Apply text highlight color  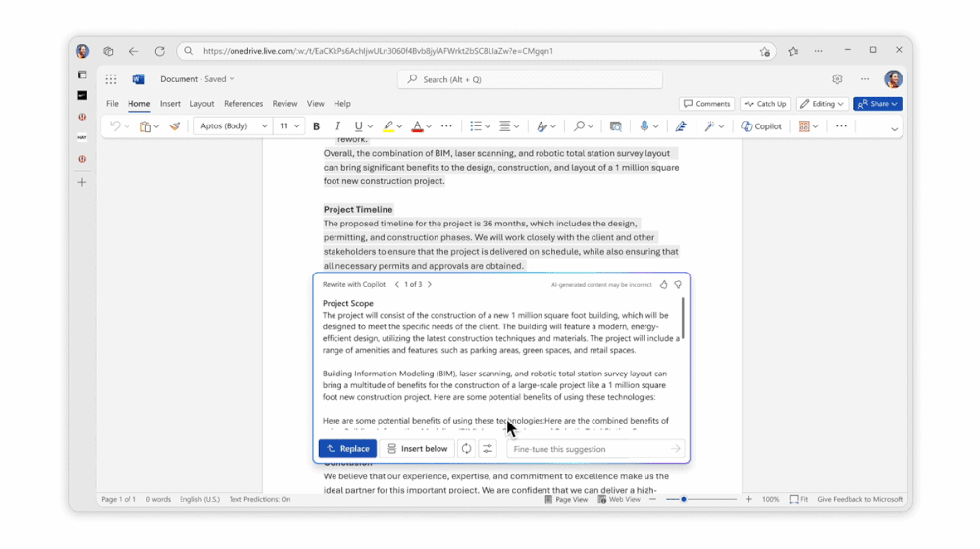388,126
